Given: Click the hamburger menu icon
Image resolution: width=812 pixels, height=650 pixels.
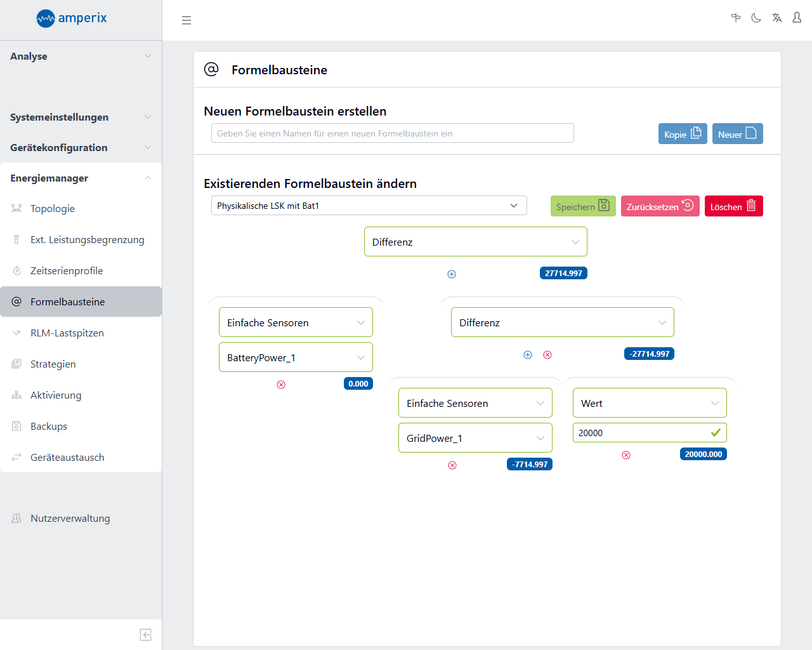Looking at the screenshot, I should pos(187,20).
